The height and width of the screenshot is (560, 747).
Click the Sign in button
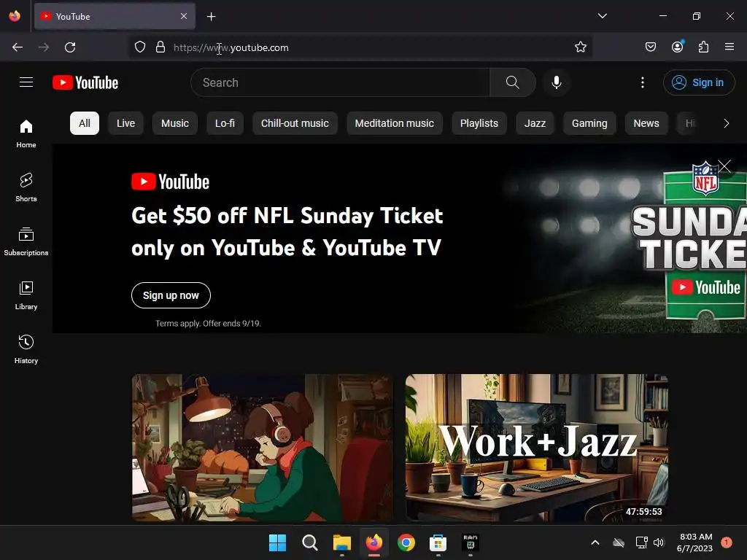point(698,82)
